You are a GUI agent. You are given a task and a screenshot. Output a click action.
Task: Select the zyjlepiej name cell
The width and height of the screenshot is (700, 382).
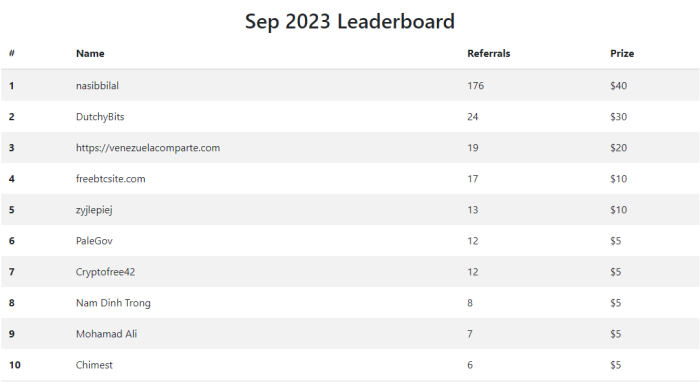tap(94, 210)
